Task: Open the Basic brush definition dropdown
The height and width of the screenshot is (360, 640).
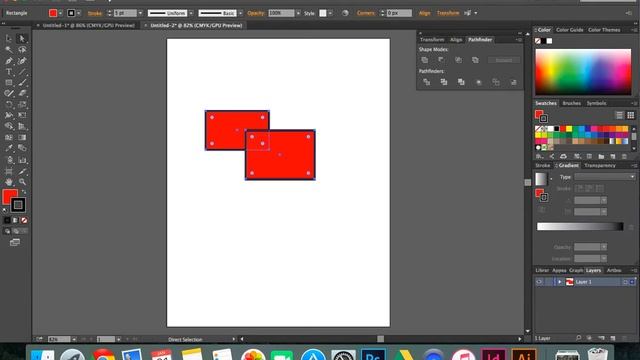Action: coord(240,13)
